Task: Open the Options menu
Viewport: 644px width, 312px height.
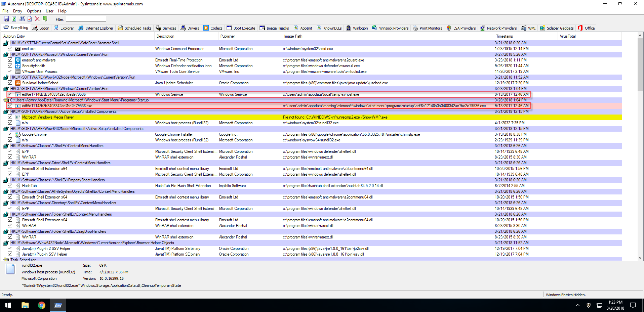Action: pyautogui.click(x=34, y=11)
